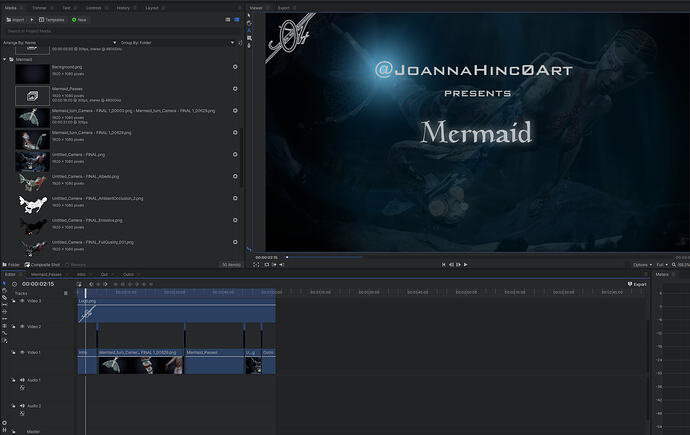Click the Play button under the viewer
This screenshot has width=690, height=435.
[x=465, y=264]
